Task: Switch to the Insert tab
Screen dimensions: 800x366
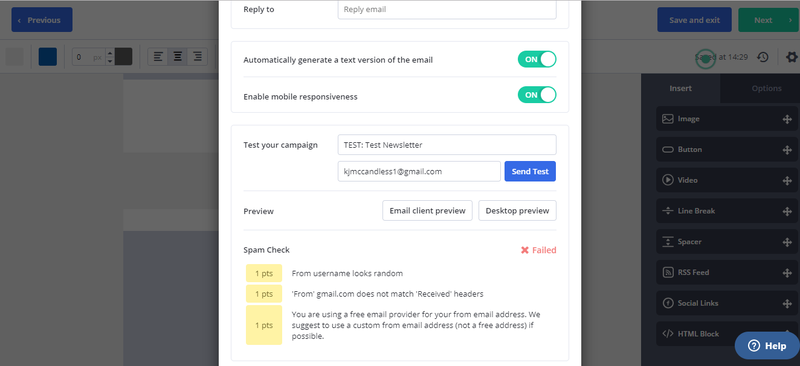Action: pyautogui.click(x=681, y=88)
